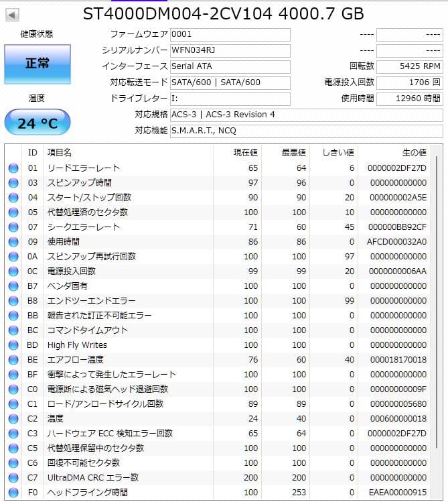The image size is (448, 502).
Task: Click raw value 000600000018
Action: [x=398, y=419]
